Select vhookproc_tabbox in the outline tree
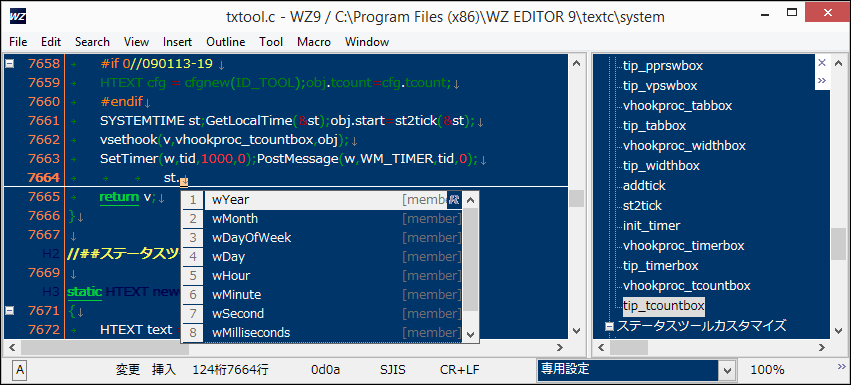This screenshot has width=851, height=385. coord(677,106)
